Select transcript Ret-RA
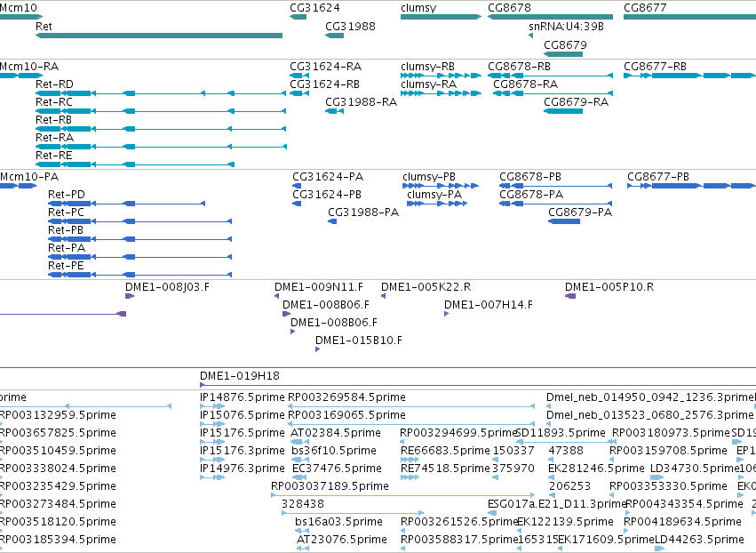 pyautogui.click(x=161, y=147)
